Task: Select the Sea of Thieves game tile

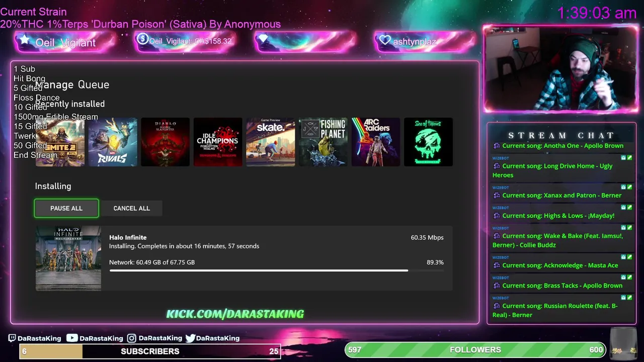Action: 428,142
